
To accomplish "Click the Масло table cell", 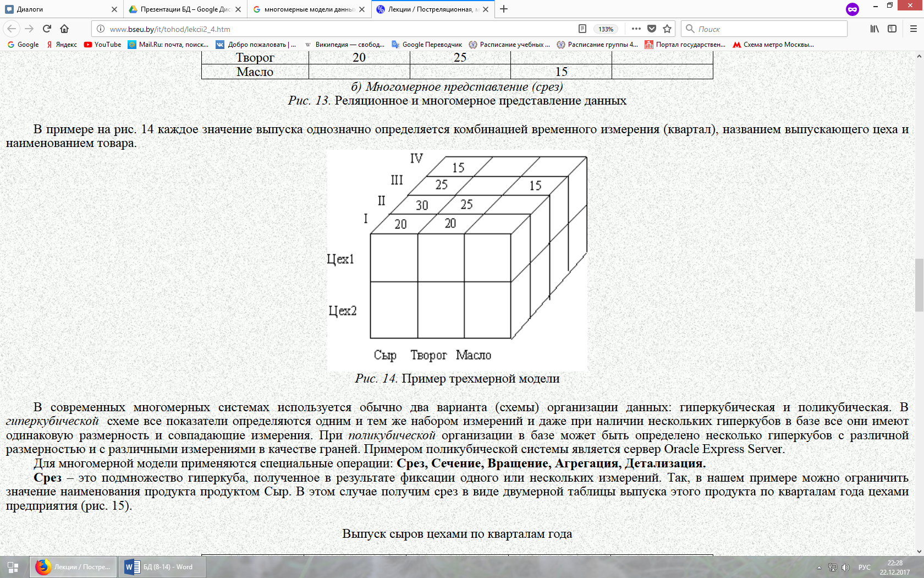I will (255, 72).
